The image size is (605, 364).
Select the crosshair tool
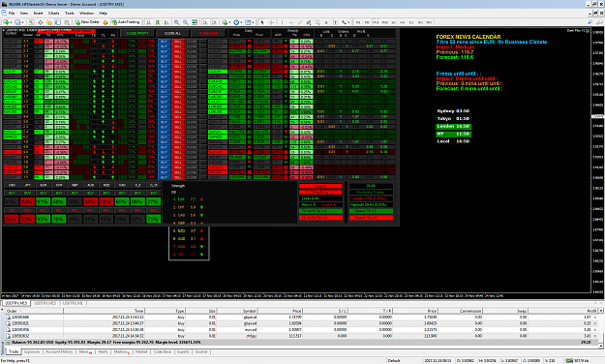coord(271,22)
